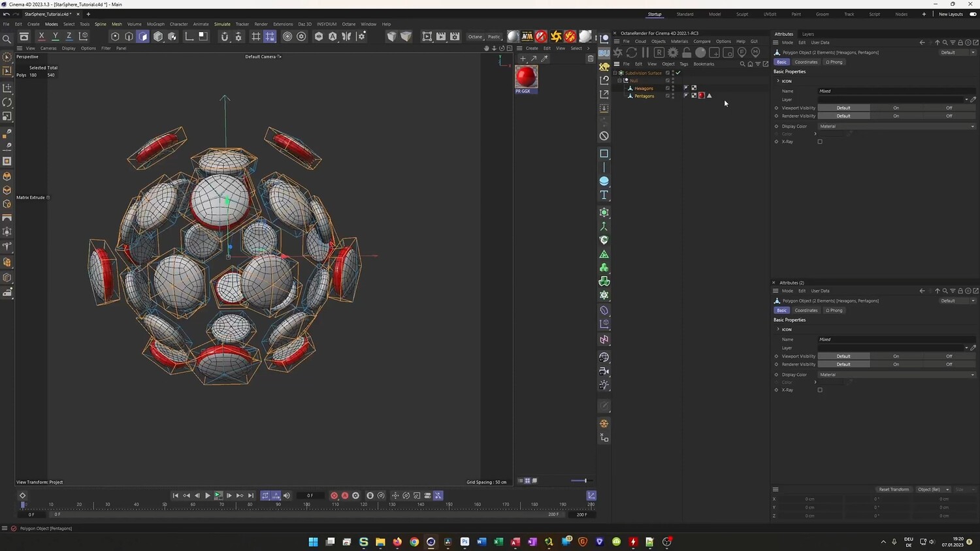This screenshot has height=551, width=980.
Task: Open the MoGraph menu
Action: click(155, 24)
